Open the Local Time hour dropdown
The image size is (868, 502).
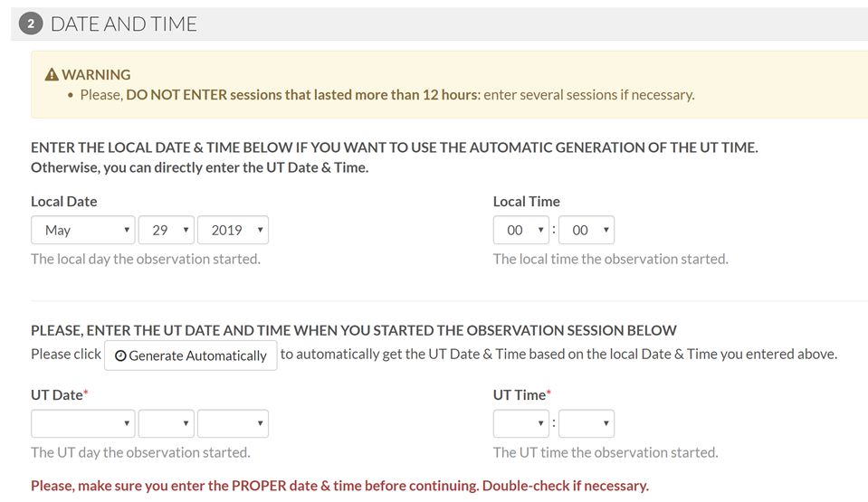(521, 230)
